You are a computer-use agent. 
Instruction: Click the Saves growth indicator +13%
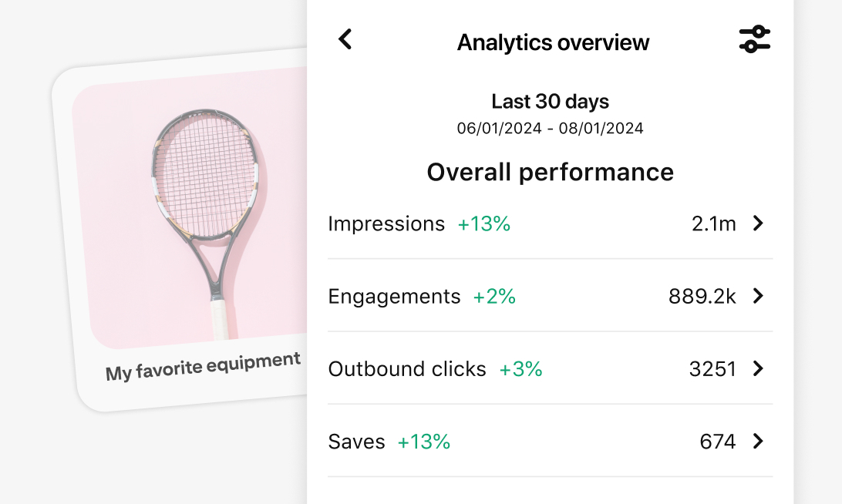tap(424, 442)
